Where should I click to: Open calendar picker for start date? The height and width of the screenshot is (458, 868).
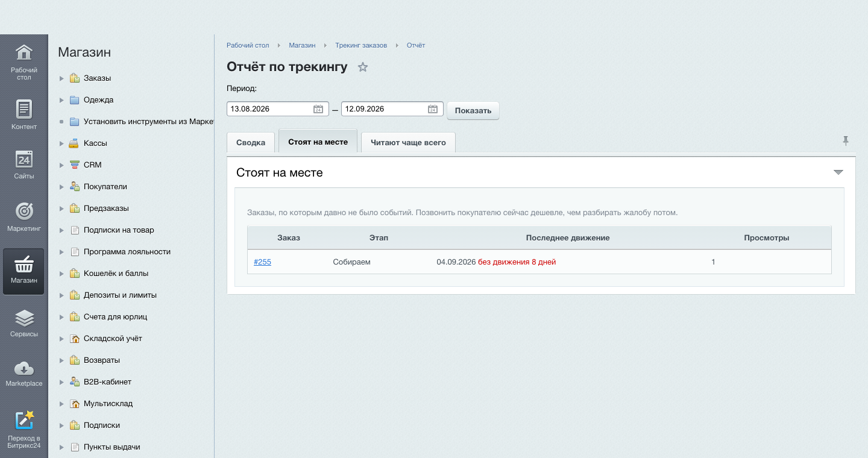pos(318,109)
